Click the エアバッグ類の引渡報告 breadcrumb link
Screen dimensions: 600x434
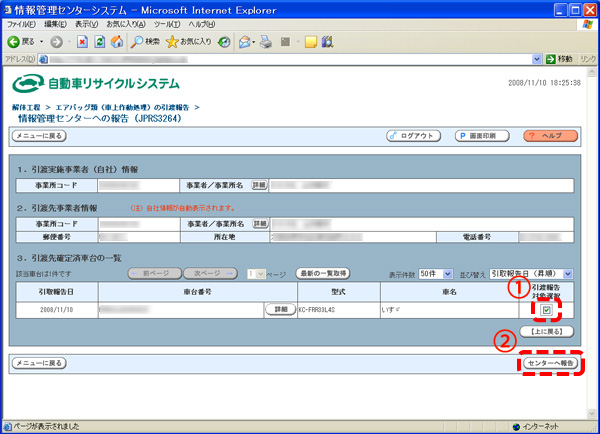click(122, 108)
